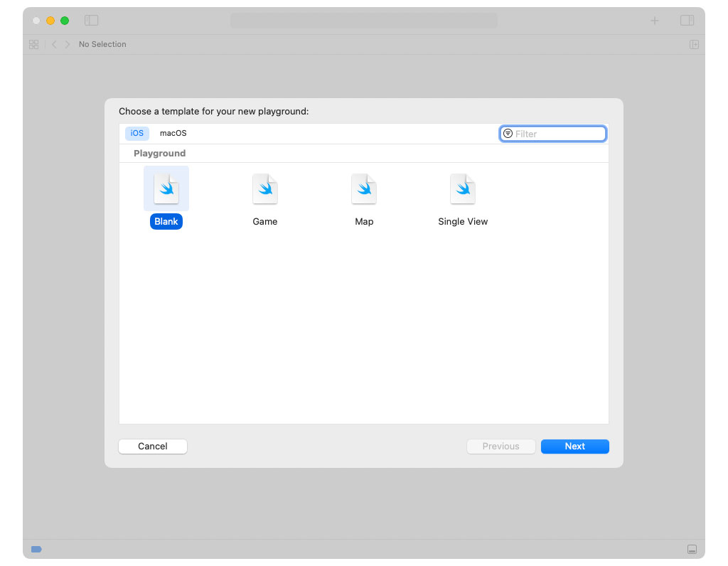Click the Single View template label
The image size is (728, 566).
[x=463, y=221]
